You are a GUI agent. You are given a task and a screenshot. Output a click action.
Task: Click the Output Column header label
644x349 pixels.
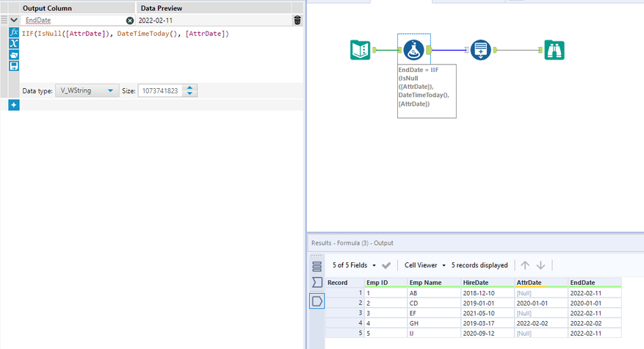(x=47, y=8)
